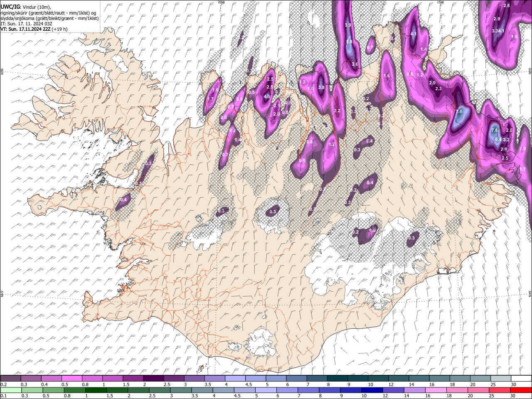
Task: Click the 1.7 value on northwest coast
Action: click(210, 99)
